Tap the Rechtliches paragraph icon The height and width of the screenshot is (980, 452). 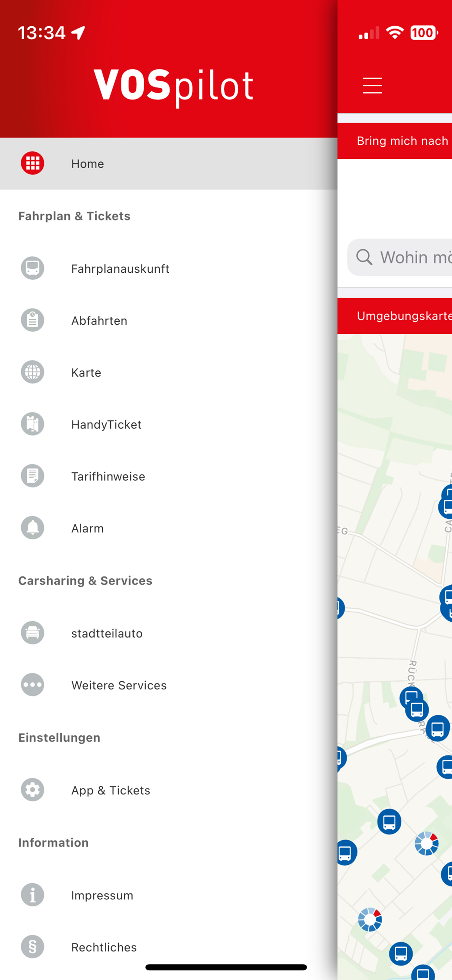pyautogui.click(x=32, y=946)
